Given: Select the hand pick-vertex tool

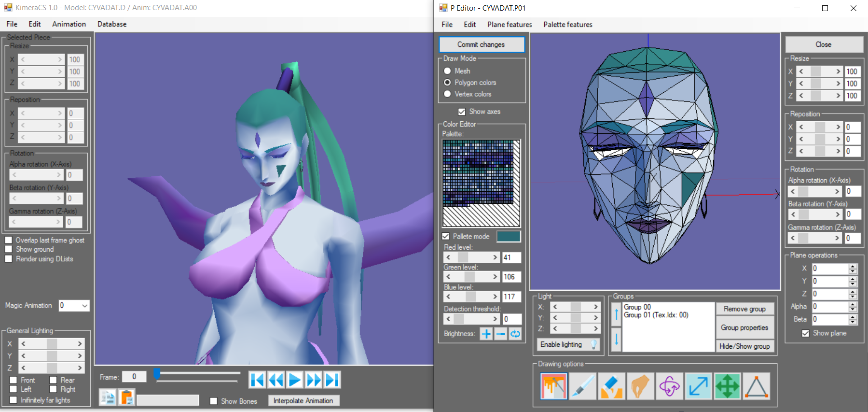Looking at the screenshot, I should 640,386.
